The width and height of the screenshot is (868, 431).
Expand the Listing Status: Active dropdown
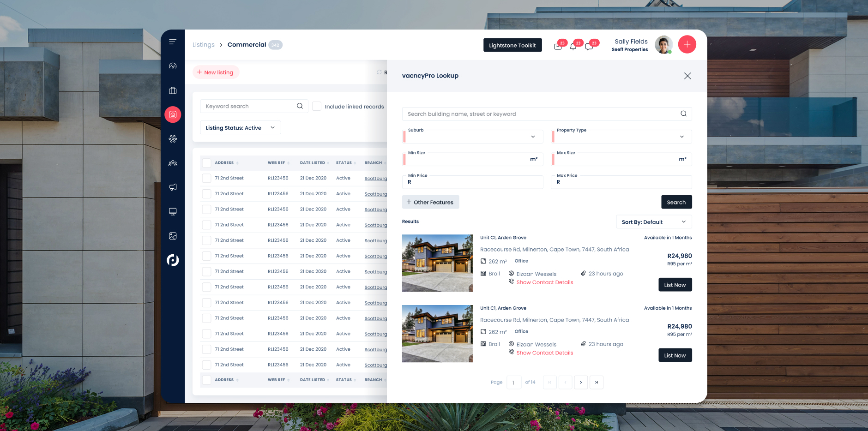[240, 128]
